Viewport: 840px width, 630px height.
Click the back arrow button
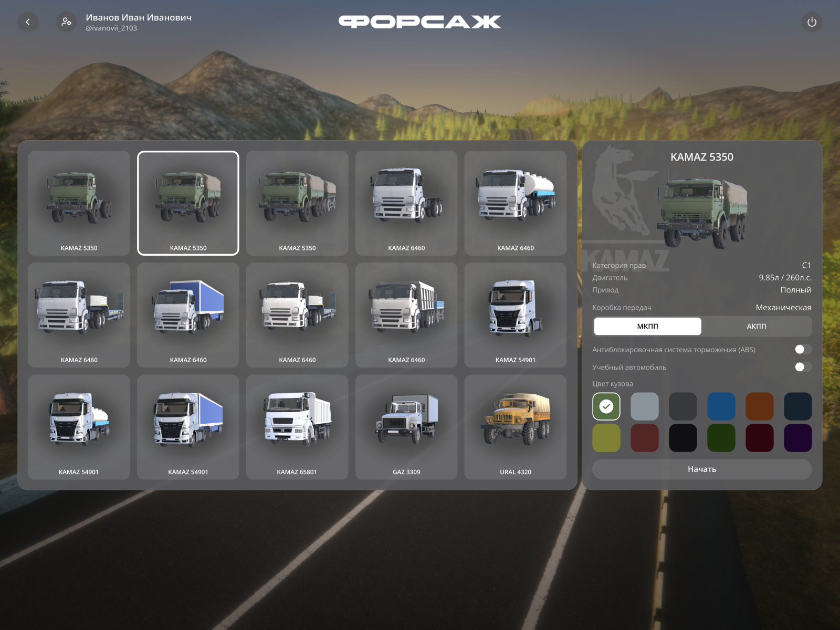coord(28,22)
